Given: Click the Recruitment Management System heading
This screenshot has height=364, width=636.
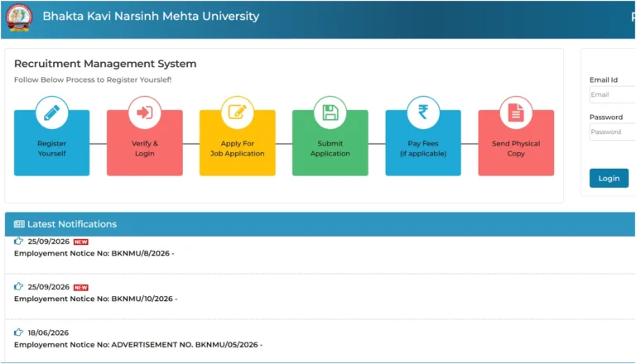Looking at the screenshot, I should pyautogui.click(x=105, y=64).
